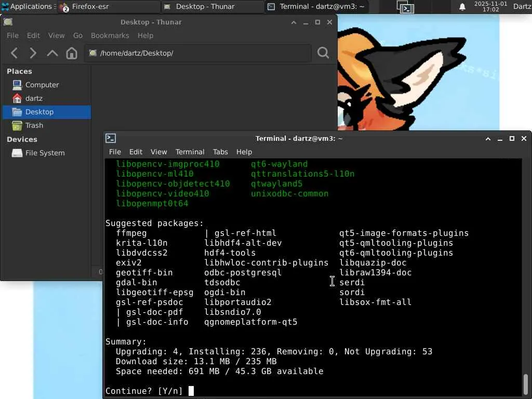Roll up the Thunar window (shade arrow)
This screenshot has width=532, height=399.
[x=294, y=22]
